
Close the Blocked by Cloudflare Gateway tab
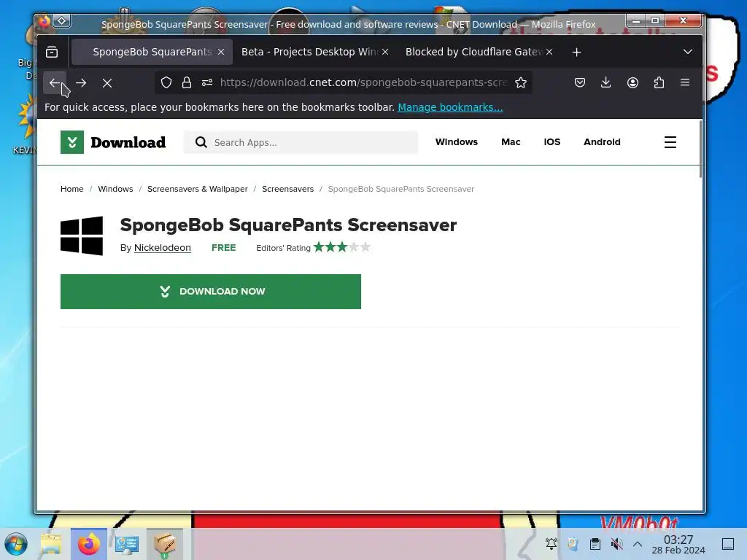click(549, 52)
